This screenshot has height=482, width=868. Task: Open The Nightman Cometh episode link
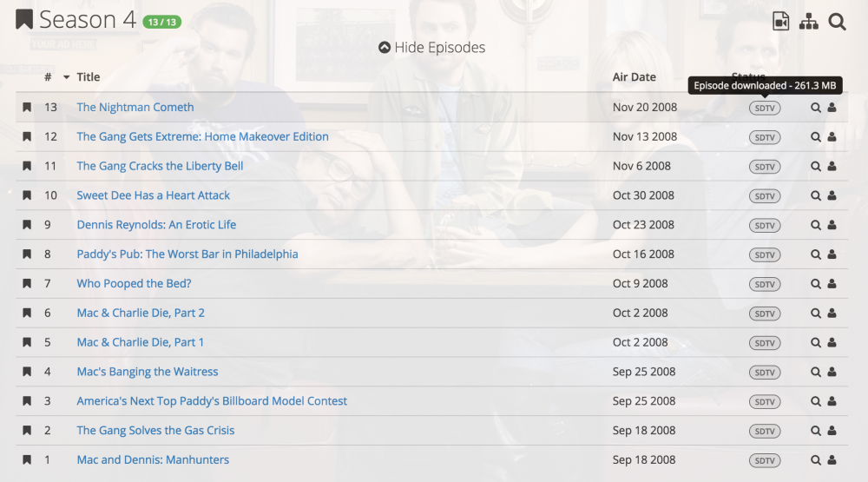pos(135,108)
